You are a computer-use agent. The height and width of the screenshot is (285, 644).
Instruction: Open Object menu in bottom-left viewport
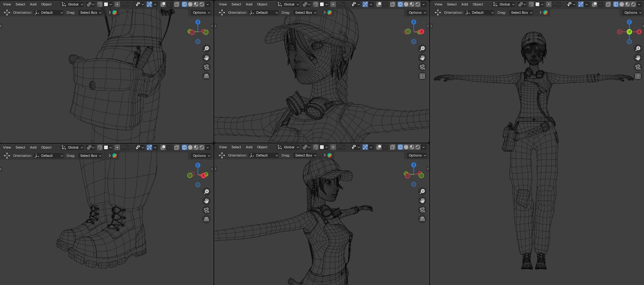[46, 147]
